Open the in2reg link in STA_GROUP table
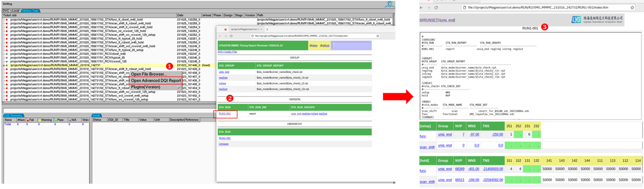Viewport: 644px width, 189px height. (223, 83)
